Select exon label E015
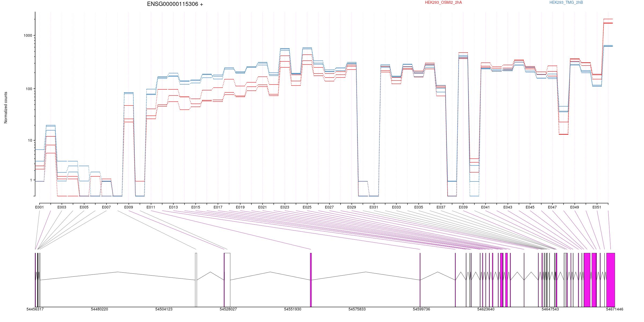This screenshot has width=644, height=322. click(196, 207)
